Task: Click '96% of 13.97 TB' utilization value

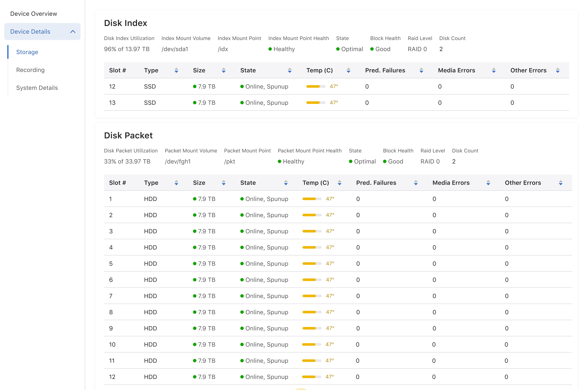Action: (127, 49)
